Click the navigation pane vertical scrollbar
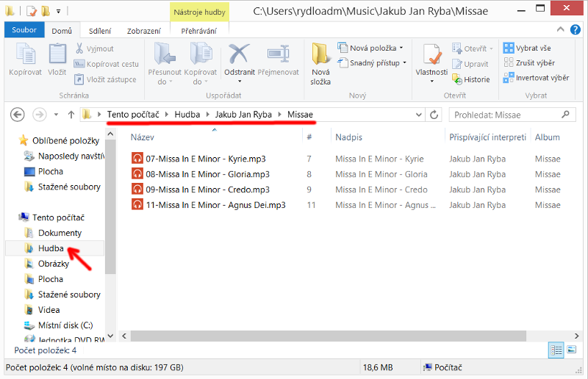The width and height of the screenshot is (588, 379). click(x=110, y=220)
